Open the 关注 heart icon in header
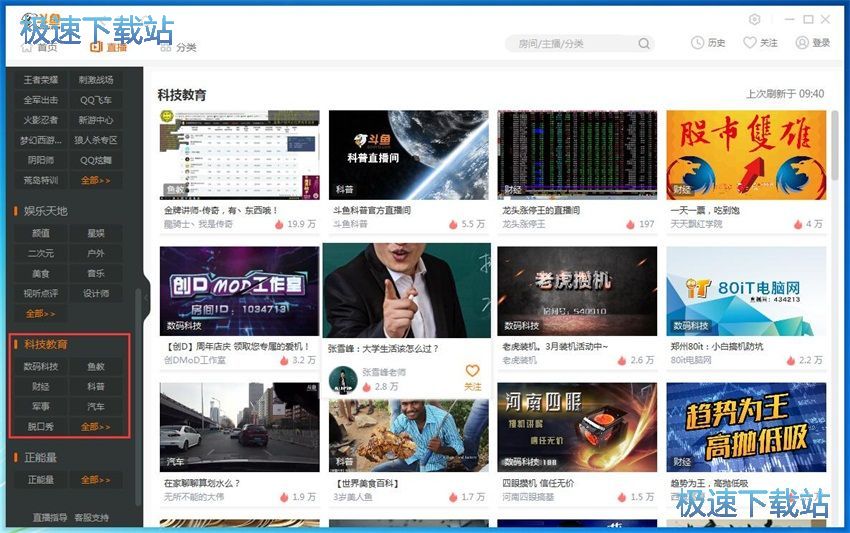Viewport: 850px width, 533px height. (x=749, y=43)
